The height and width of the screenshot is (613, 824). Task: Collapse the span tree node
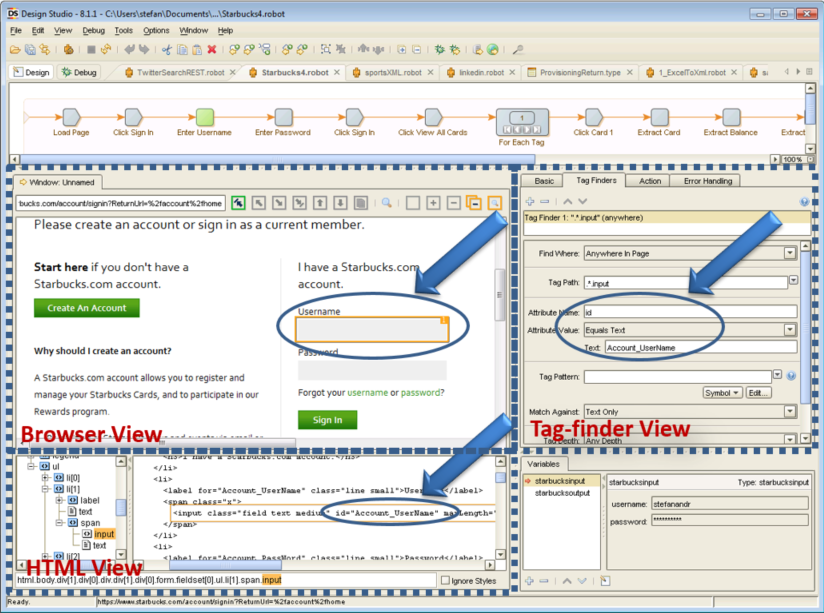59,523
